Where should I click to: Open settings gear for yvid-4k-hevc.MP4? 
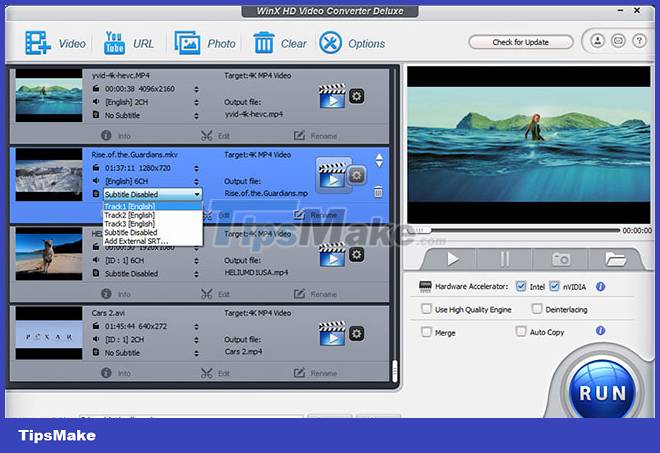point(357,96)
